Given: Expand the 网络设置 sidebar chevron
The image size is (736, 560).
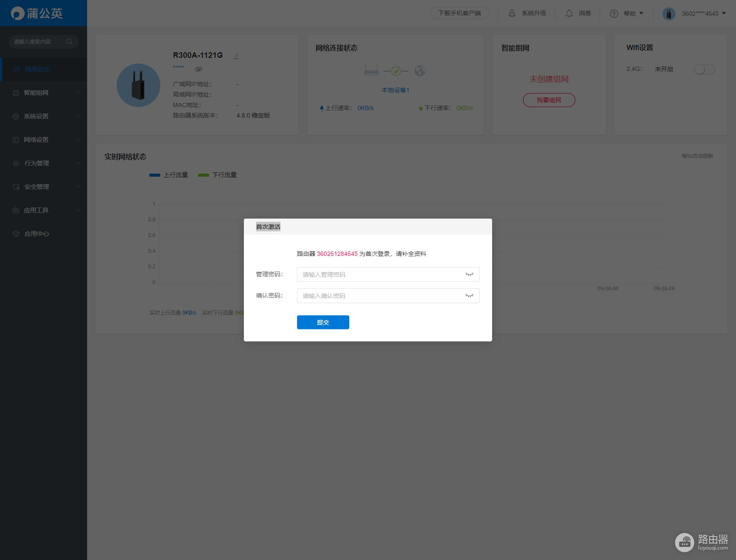Looking at the screenshot, I should coord(78,140).
